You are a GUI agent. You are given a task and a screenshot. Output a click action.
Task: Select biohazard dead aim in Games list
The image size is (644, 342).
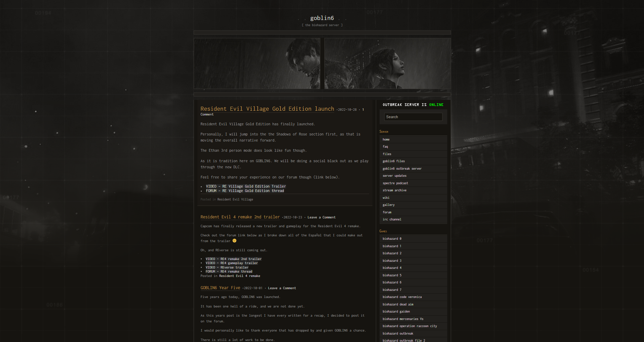coord(413,304)
